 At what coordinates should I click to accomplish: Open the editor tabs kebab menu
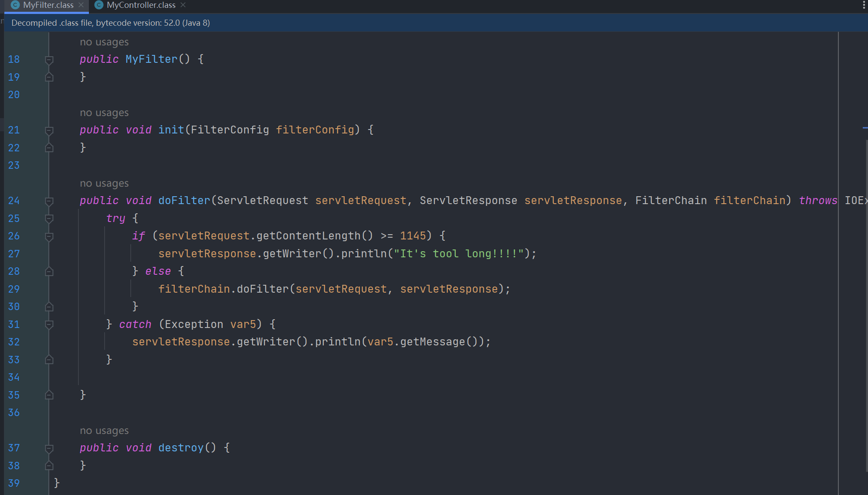click(x=864, y=5)
